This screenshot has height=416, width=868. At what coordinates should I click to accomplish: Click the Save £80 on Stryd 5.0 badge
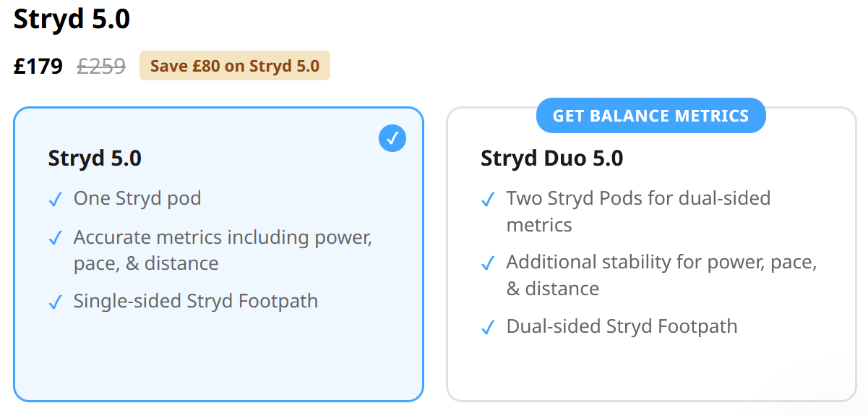pyautogui.click(x=234, y=66)
